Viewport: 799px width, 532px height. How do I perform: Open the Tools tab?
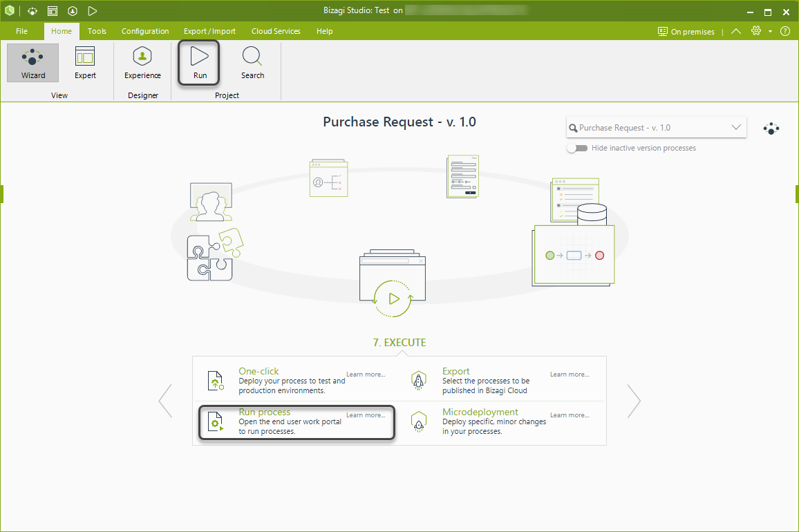[x=97, y=31]
